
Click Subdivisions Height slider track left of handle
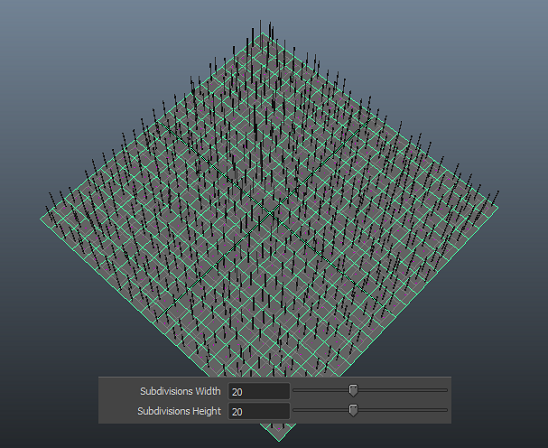[x=321, y=410]
